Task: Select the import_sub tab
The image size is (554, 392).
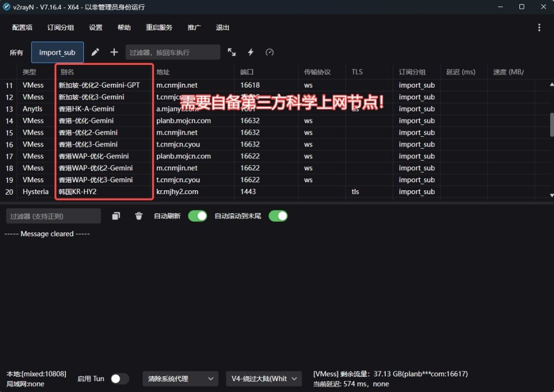Action: coord(57,52)
